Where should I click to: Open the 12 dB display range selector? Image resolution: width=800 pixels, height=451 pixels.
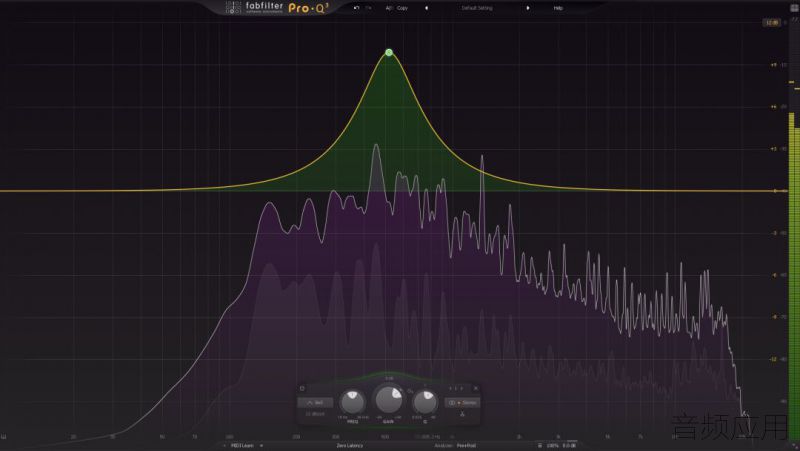771,22
